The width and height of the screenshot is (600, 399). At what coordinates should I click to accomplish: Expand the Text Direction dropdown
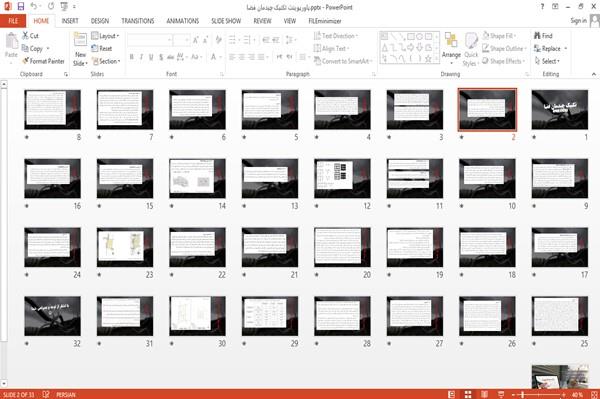tap(336, 36)
